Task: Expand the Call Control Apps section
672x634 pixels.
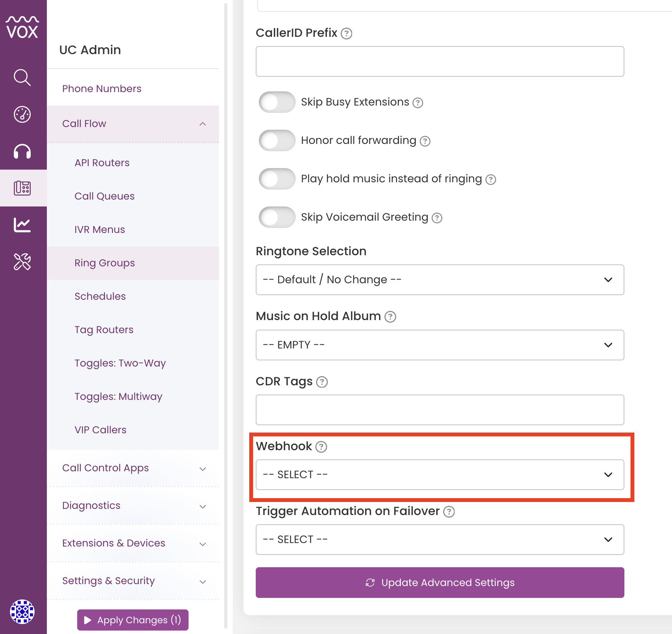Action: (133, 468)
